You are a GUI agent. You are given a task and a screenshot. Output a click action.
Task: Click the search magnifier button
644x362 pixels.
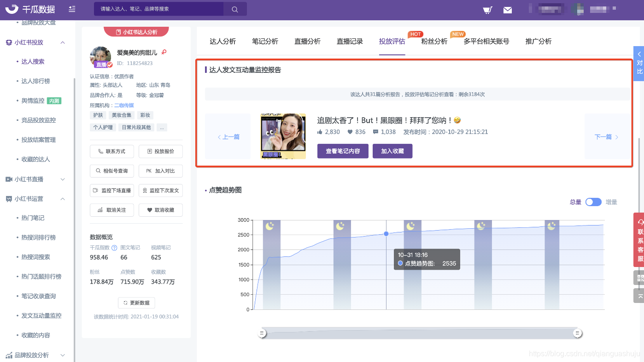click(235, 9)
